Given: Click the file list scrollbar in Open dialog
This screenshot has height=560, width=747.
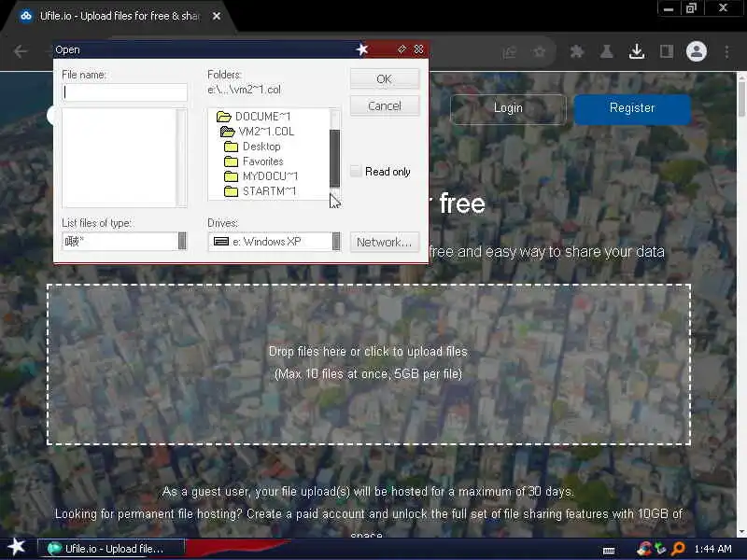Looking at the screenshot, I should (x=181, y=158).
